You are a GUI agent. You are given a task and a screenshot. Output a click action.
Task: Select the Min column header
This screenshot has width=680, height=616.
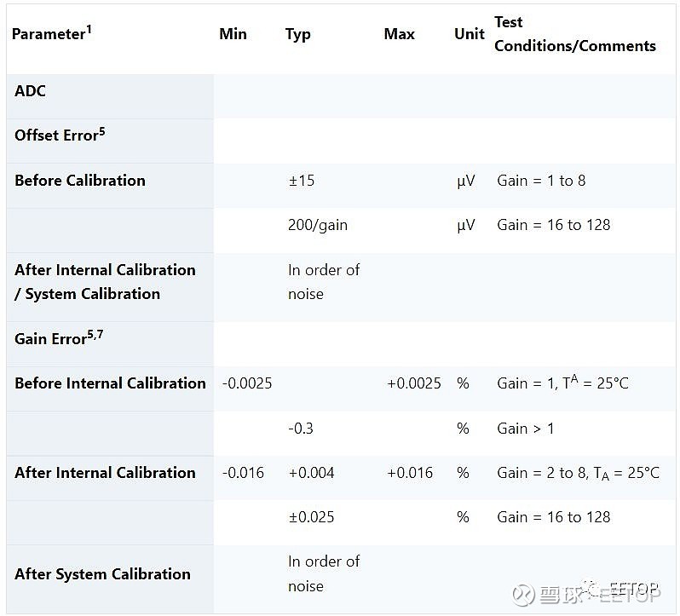click(x=233, y=34)
